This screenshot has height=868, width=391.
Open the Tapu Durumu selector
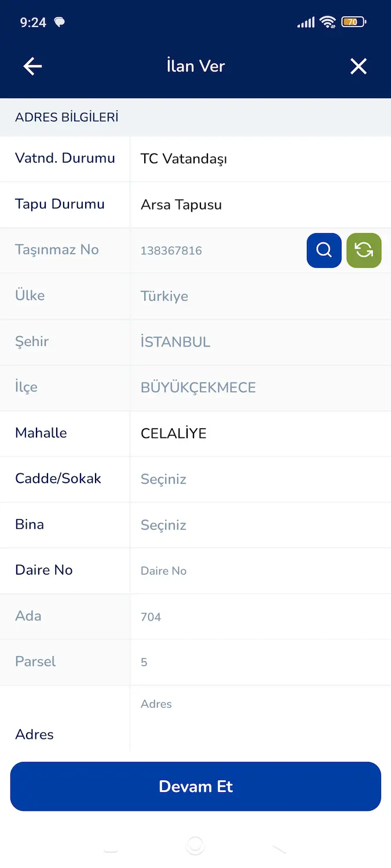coord(260,204)
